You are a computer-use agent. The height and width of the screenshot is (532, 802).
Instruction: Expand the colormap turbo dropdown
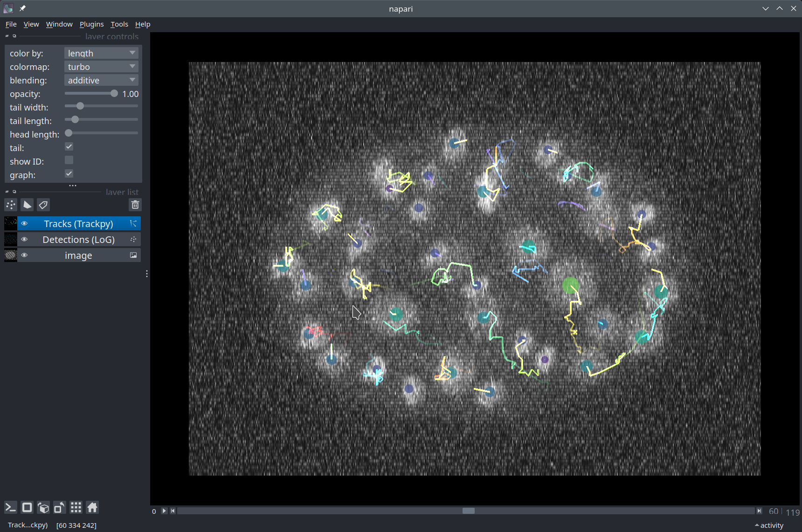coord(101,67)
